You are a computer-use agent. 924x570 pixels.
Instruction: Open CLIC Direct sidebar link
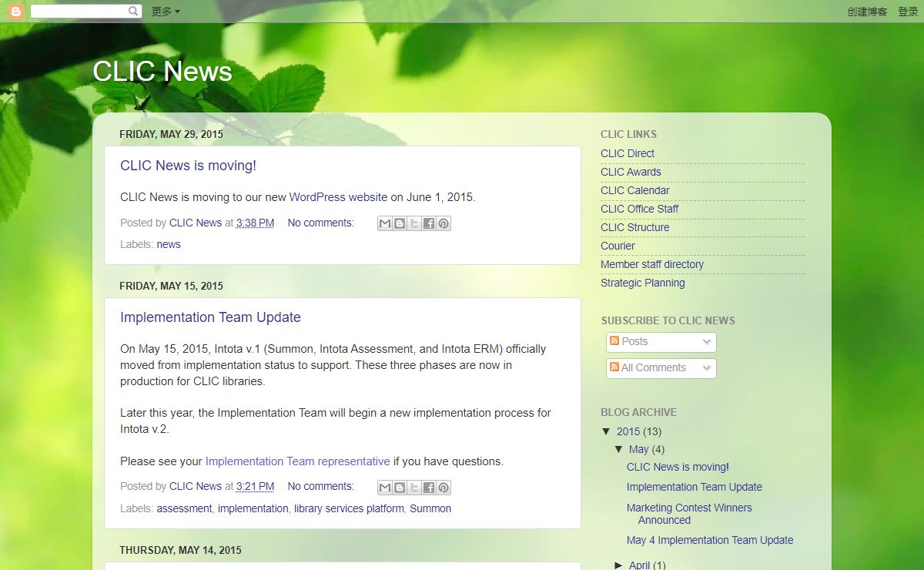click(x=628, y=153)
